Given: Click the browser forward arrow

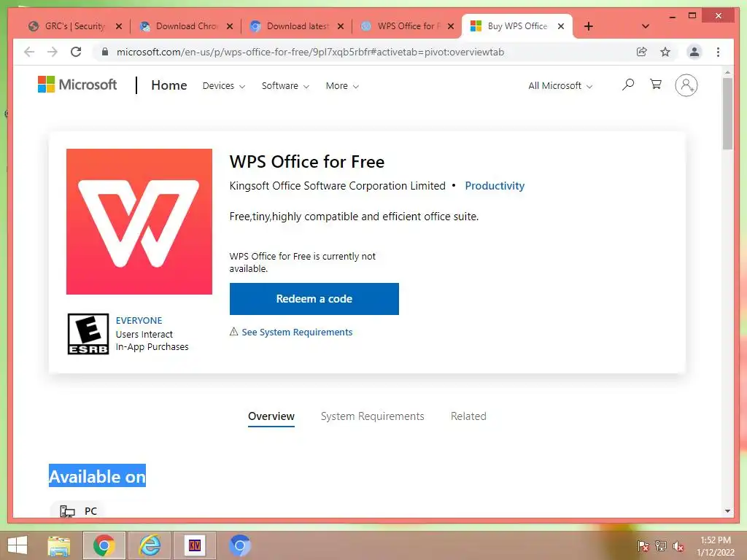Looking at the screenshot, I should (x=53, y=52).
